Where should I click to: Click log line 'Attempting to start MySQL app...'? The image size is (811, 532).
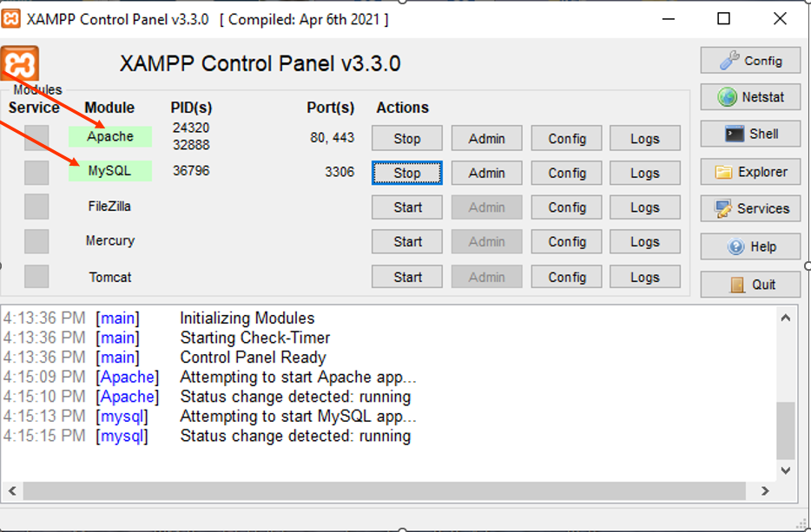(298, 417)
